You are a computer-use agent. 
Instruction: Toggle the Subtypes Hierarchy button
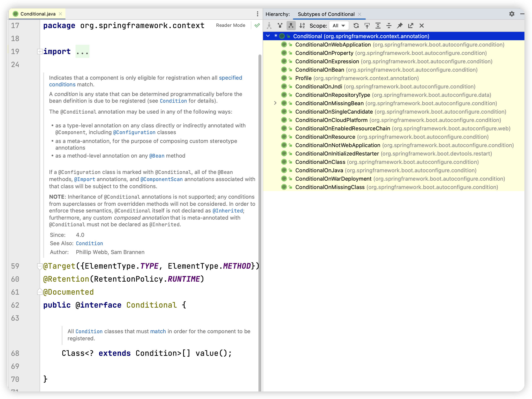(291, 26)
